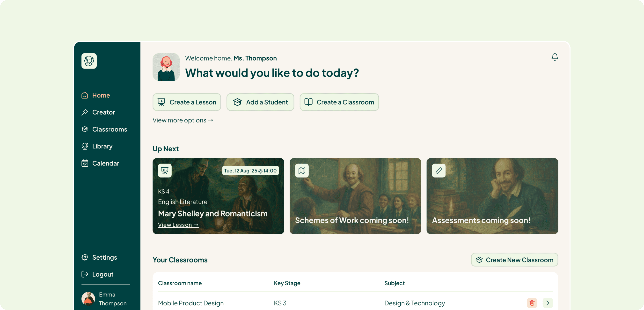The image size is (644, 310).
Task: Delete the Mobile Product Design classroom
Action: point(532,303)
